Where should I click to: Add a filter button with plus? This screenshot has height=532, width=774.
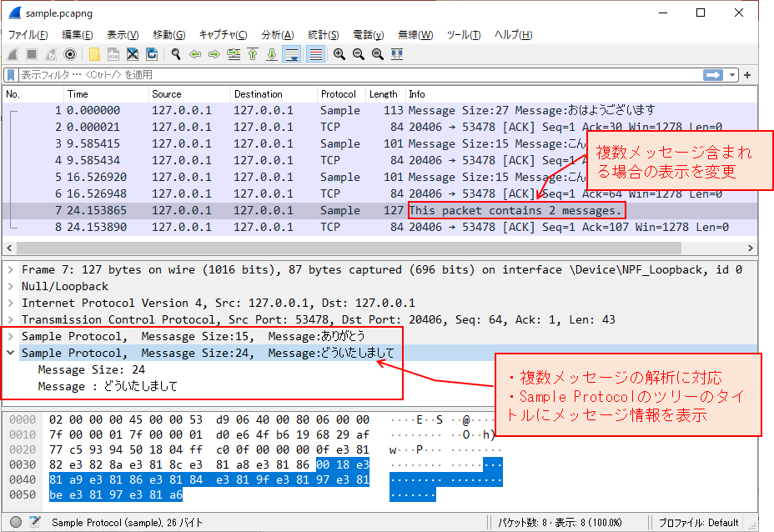pyautogui.click(x=747, y=75)
